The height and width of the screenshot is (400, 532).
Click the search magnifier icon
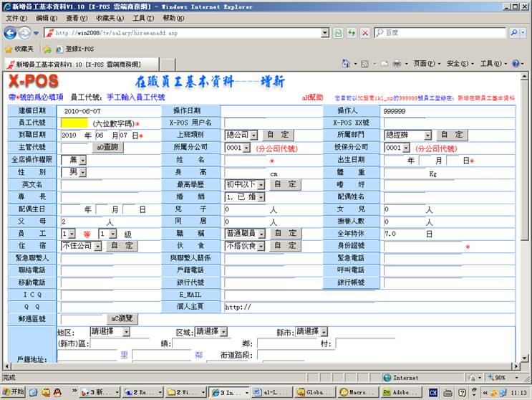click(x=514, y=33)
